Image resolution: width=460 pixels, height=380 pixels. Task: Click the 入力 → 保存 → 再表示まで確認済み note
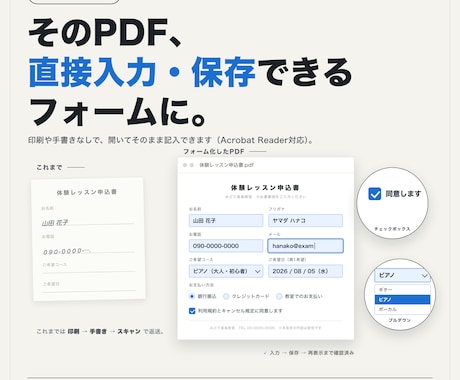click(x=309, y=353)
